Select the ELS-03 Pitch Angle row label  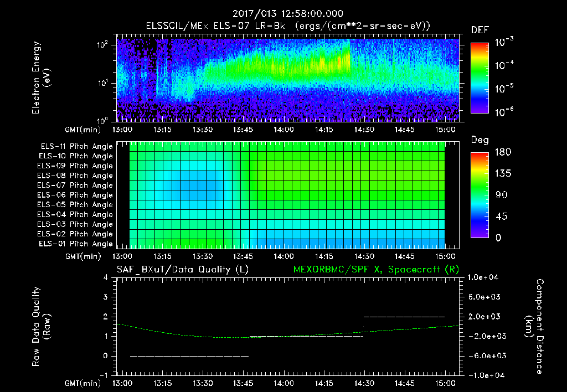75,224
